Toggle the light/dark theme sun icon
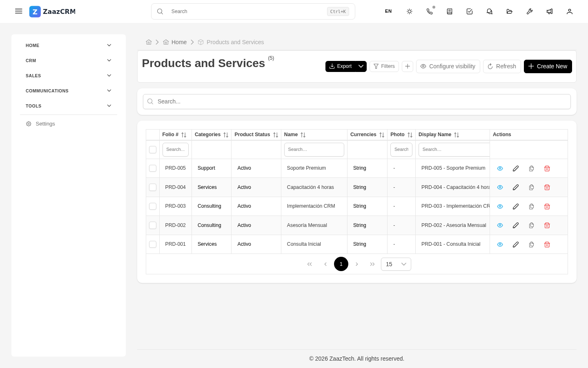Screen dimensions: 588x368 point(410,11)
